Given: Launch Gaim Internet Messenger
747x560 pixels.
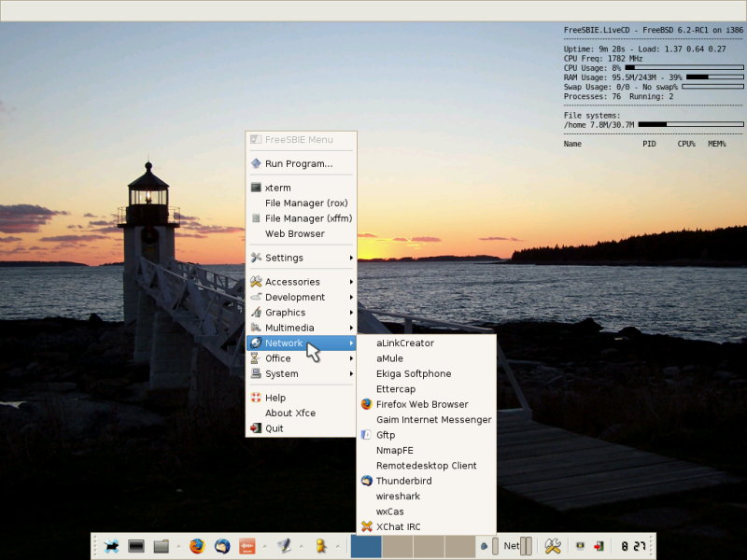Looking at the screenshot, I should [433, 420].
